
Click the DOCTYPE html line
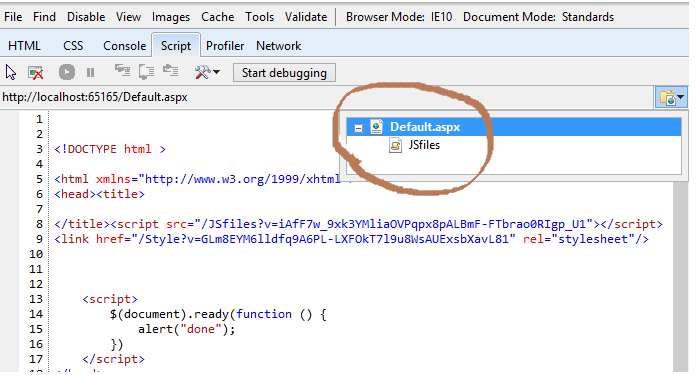(x=110, y=149)
